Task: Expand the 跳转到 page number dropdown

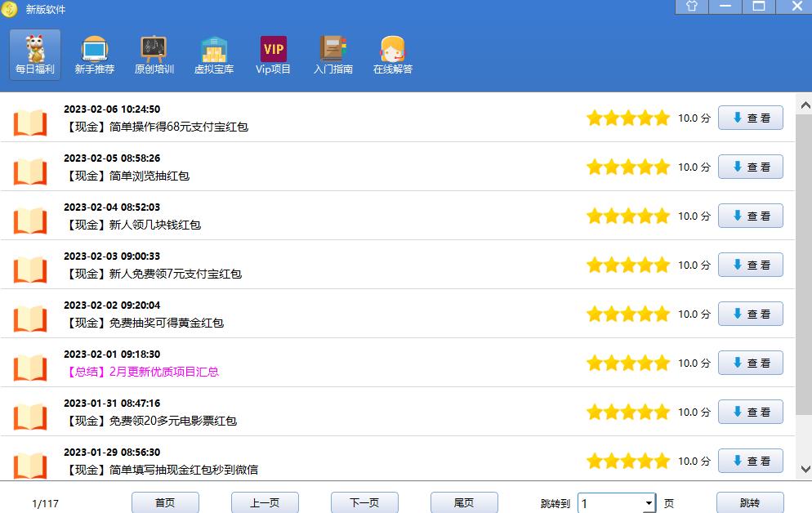Action: click(x=649, y=503)
